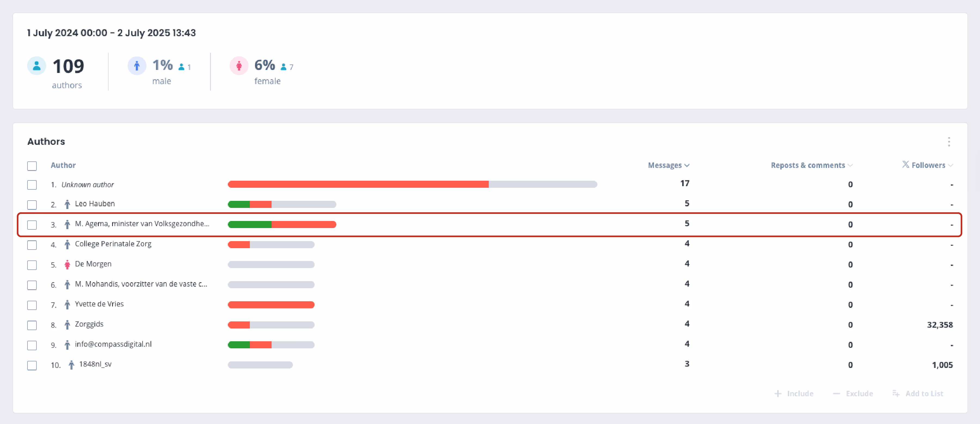Click the Add to List button

pyautogui.click(x=918, y=394)
